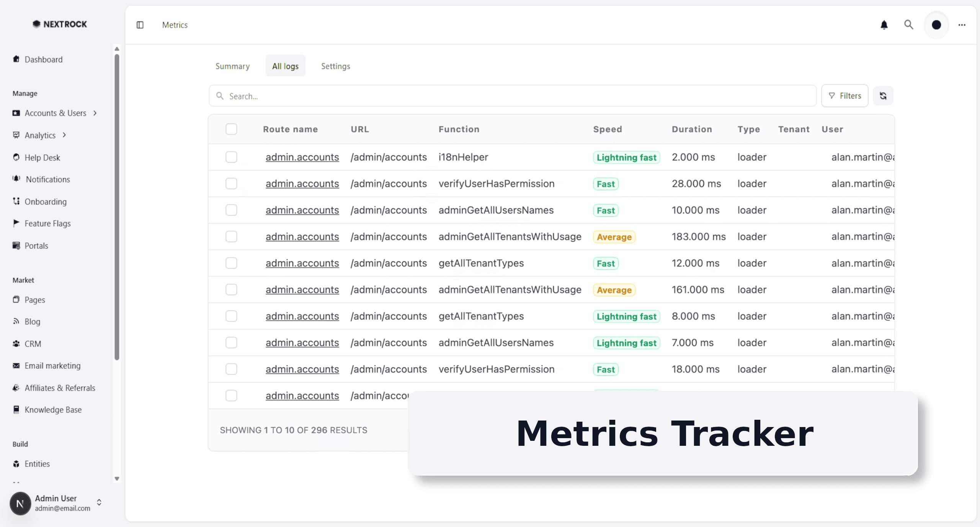Check the getAllTenantTypes row checkbox

231,263
